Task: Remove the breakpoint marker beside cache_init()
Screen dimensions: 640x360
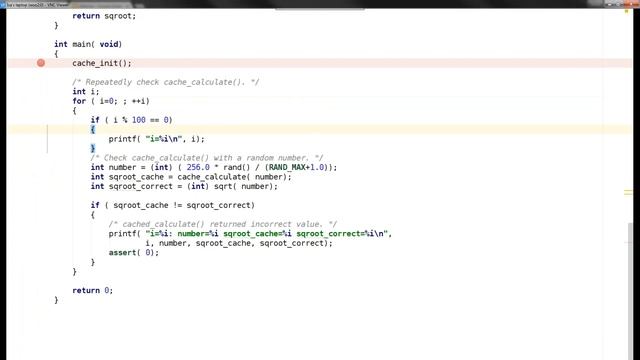Action: (41, 63)
